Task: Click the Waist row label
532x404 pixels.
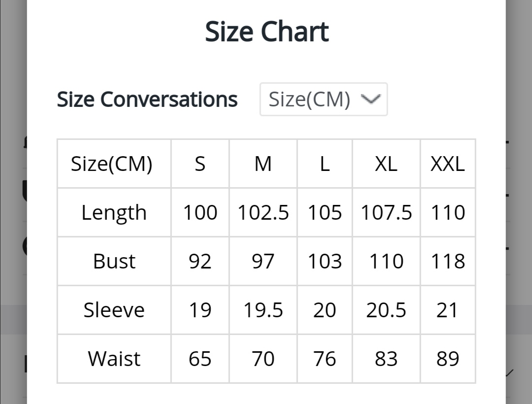Action: [x=114, y=359]
